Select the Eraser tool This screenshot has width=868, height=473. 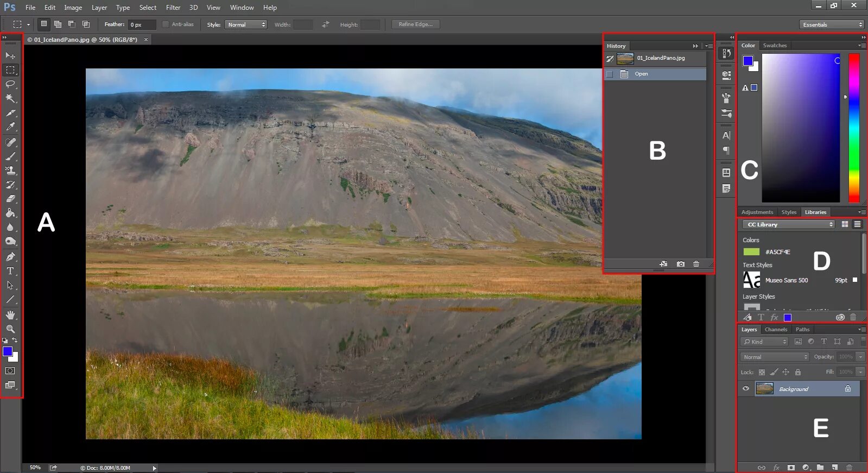10,199
